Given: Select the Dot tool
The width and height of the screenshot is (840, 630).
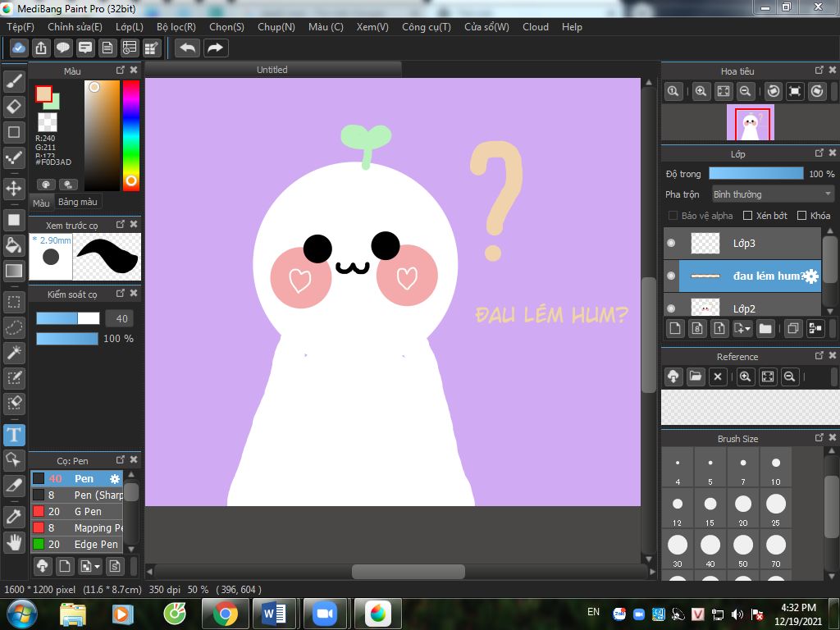Looking at the screenshot, I should coord(14,157).
